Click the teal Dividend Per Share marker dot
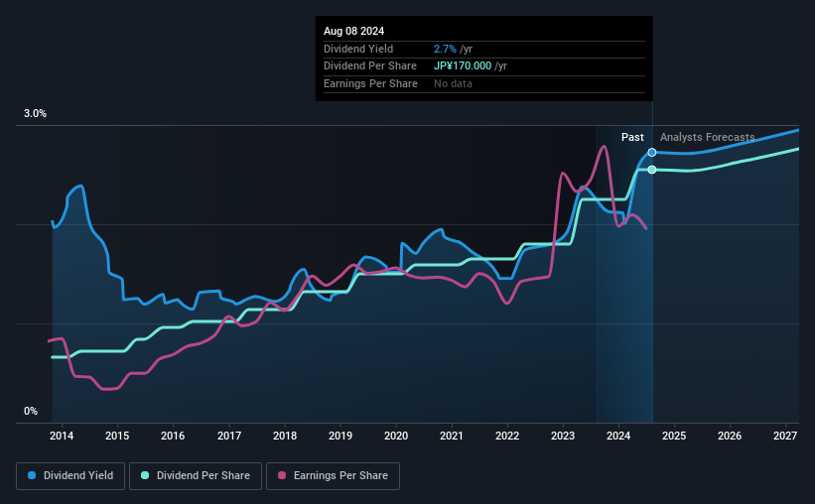Screen dimensions: 815x504 [x=652, y=170]
